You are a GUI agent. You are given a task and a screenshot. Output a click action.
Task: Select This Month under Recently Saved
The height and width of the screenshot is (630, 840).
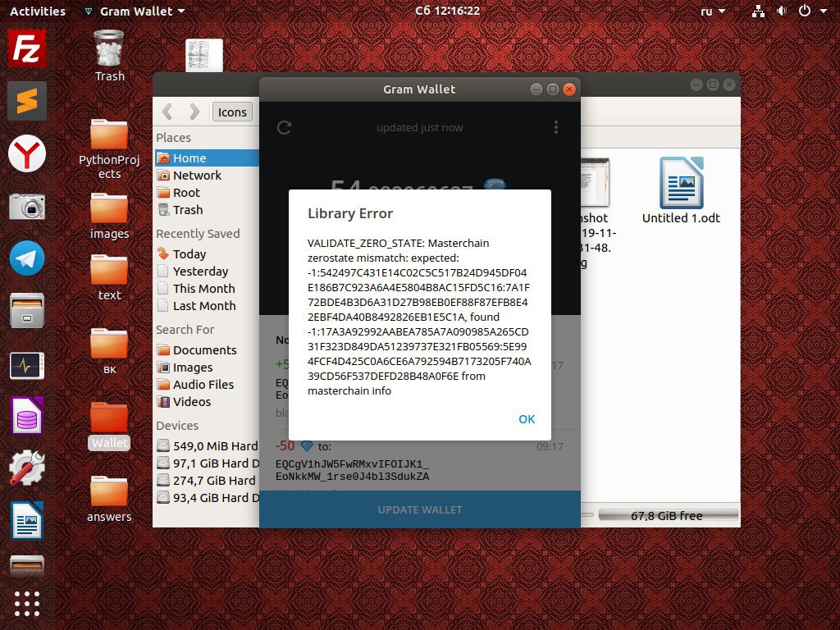(x=207, y=288)
